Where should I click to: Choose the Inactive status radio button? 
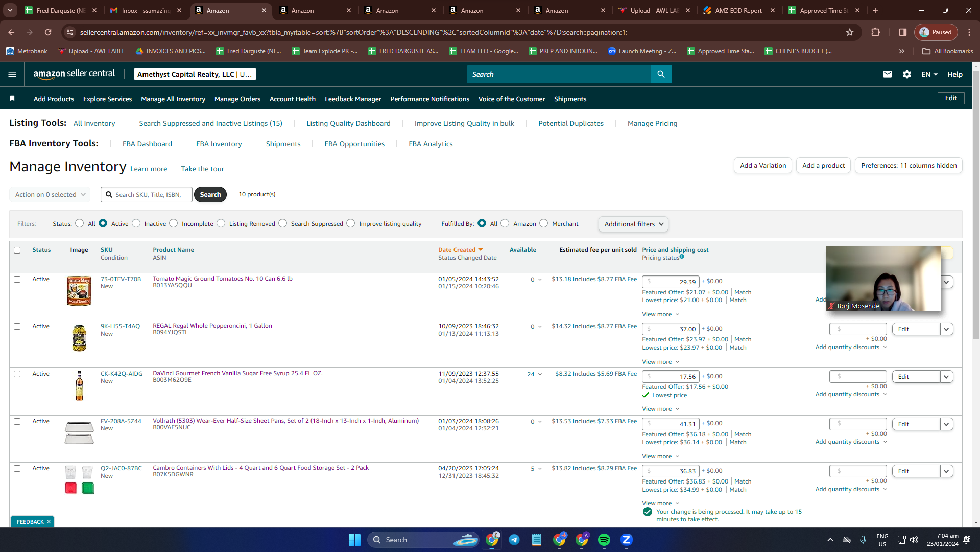136,223
